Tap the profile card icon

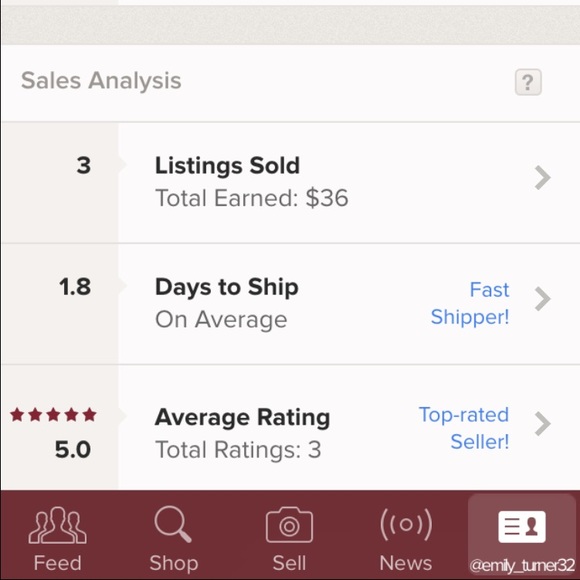[x=522, y=527]
